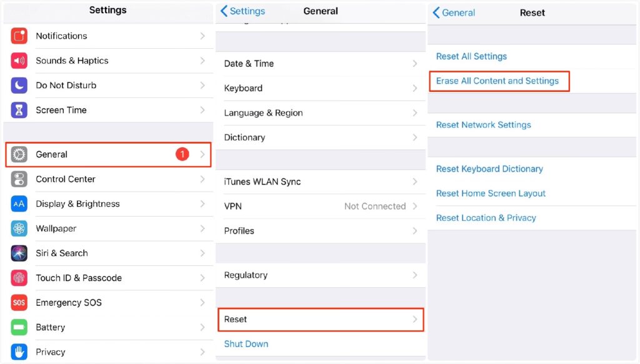Image resolution: width=640 pixels, height=364 pixels.
Task: Tap the Screen Time hourglass icon
Action: pos(19,110)
